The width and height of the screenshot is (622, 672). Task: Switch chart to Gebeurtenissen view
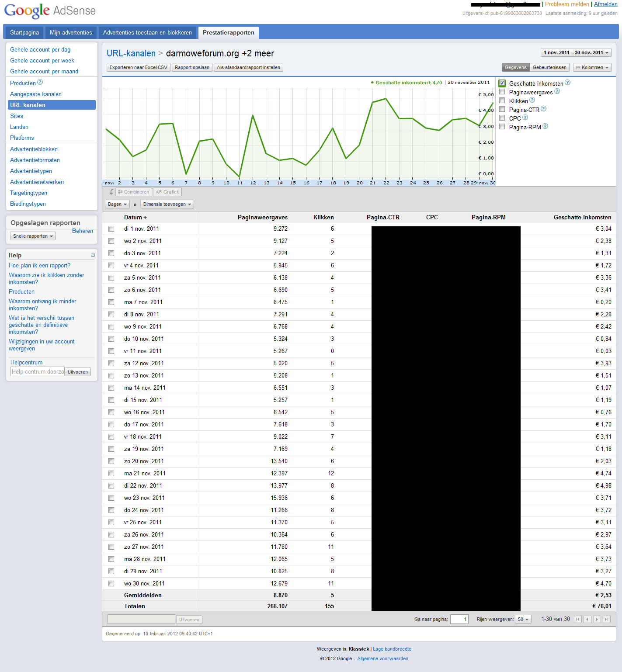coord(549,67)
